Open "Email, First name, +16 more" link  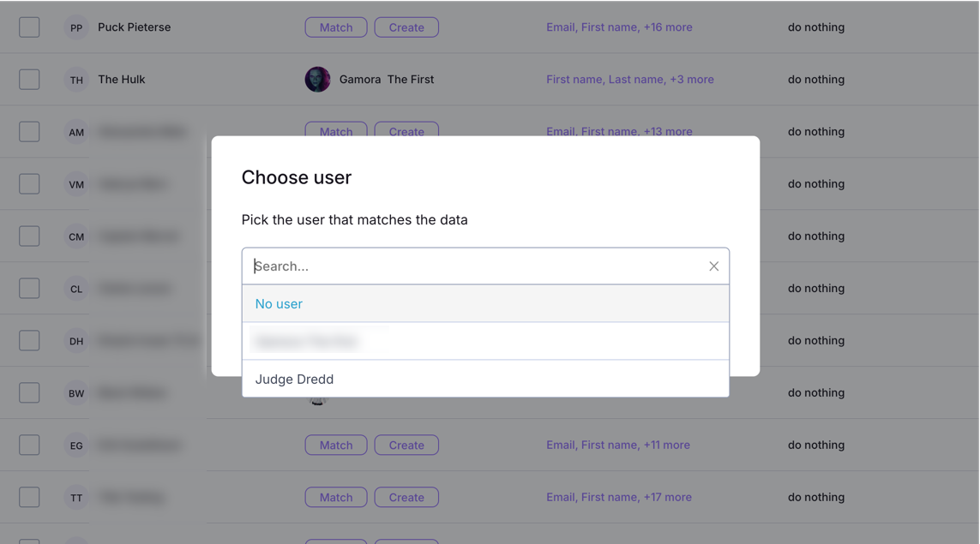coord(619,27)
